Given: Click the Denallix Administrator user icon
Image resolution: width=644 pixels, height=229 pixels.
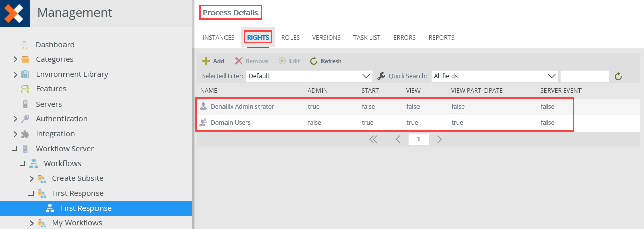Looking at the screenshot, I should coord(204,106).
